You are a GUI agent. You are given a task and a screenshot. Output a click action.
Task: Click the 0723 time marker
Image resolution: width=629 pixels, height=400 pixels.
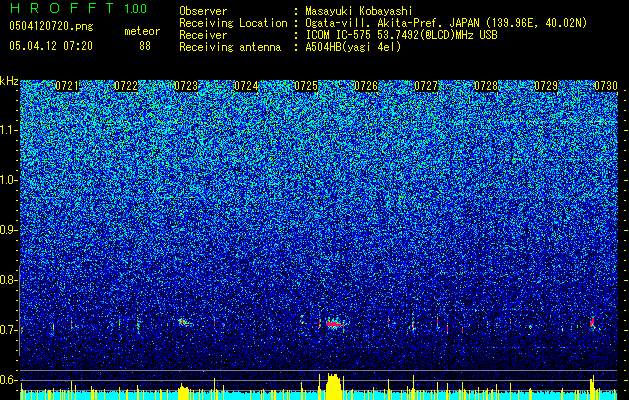pos(186,86)
